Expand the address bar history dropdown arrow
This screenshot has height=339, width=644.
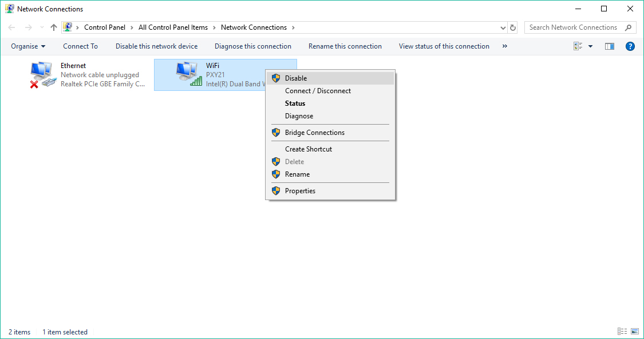click(503, 27)
